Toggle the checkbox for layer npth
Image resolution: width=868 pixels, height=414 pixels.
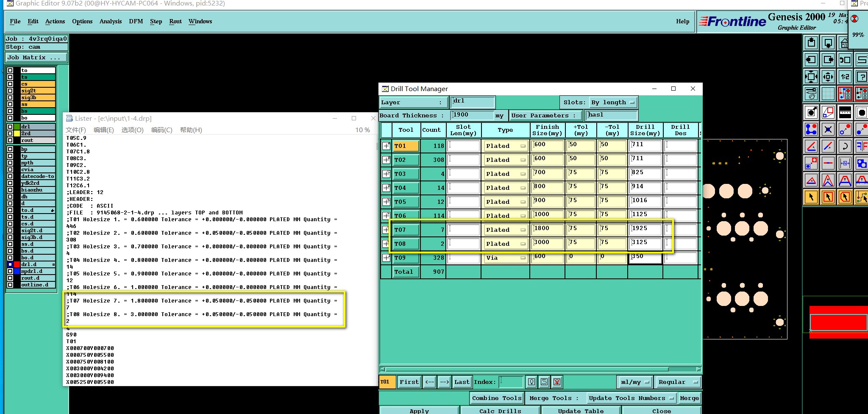tap(10, 163)
